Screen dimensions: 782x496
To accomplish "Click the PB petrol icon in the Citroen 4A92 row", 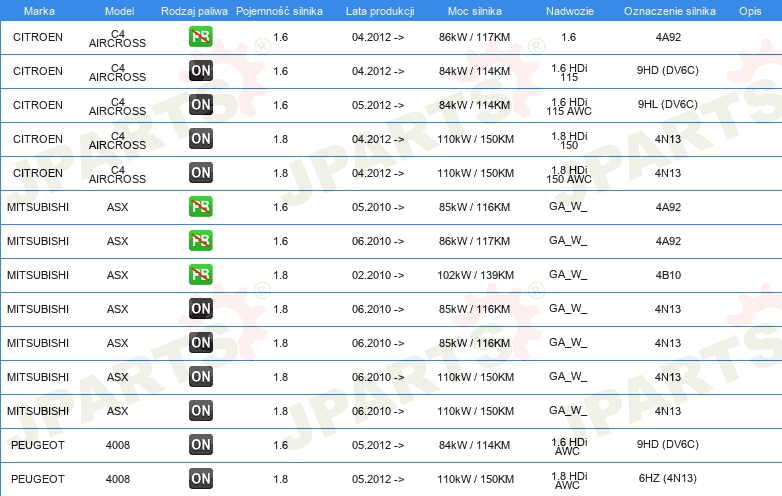I will (x=200, y=37).
